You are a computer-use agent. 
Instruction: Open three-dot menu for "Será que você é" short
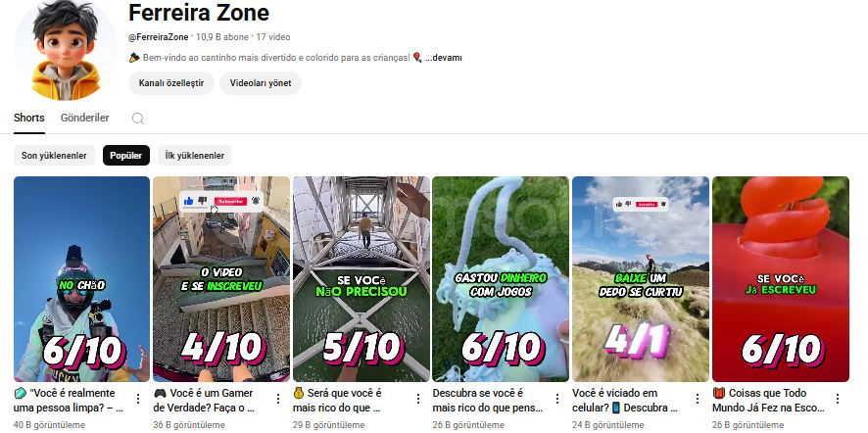(x=418, y=399)
